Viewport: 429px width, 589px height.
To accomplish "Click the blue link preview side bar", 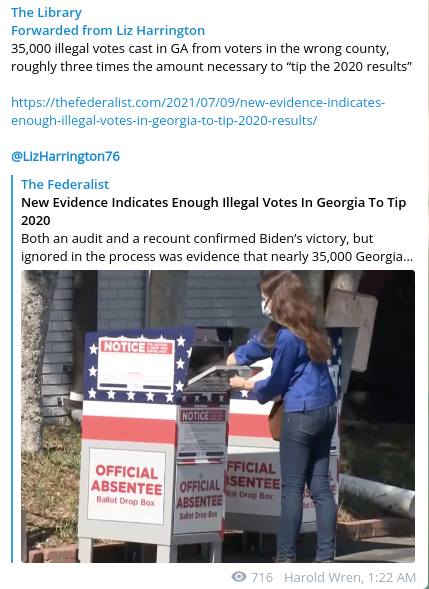I will [x=12, y=369].
